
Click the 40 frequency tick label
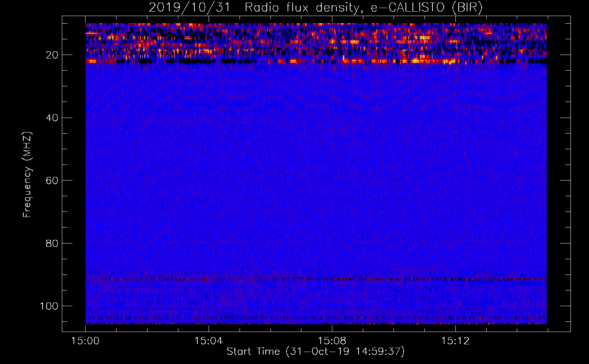point(52,118)
